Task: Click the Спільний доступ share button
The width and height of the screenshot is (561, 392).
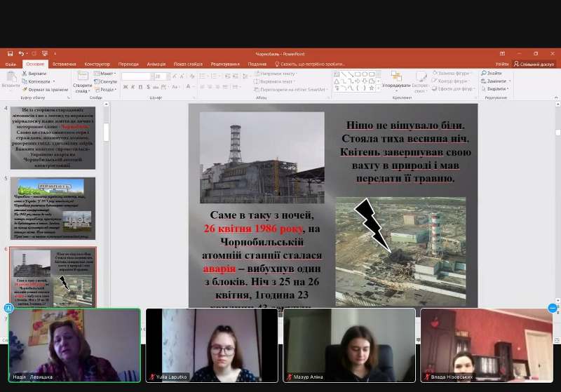Action: (x=534, y=64)
